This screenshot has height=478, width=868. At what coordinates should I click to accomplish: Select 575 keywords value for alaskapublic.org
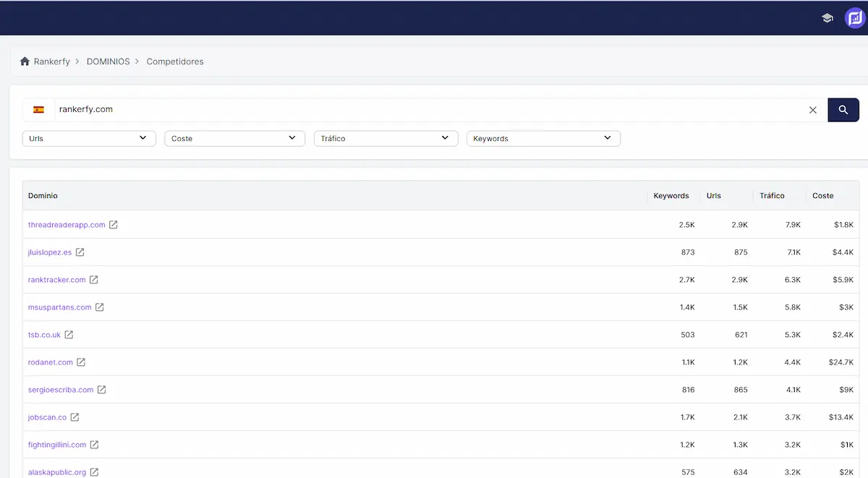pos(688,472)
